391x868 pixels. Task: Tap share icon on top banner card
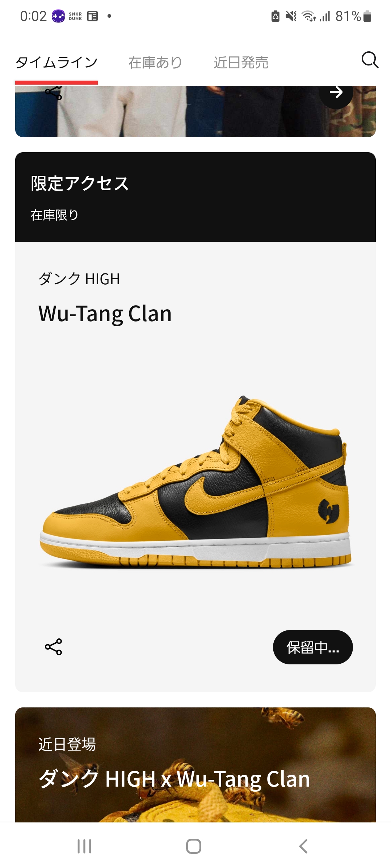[54, 93]
